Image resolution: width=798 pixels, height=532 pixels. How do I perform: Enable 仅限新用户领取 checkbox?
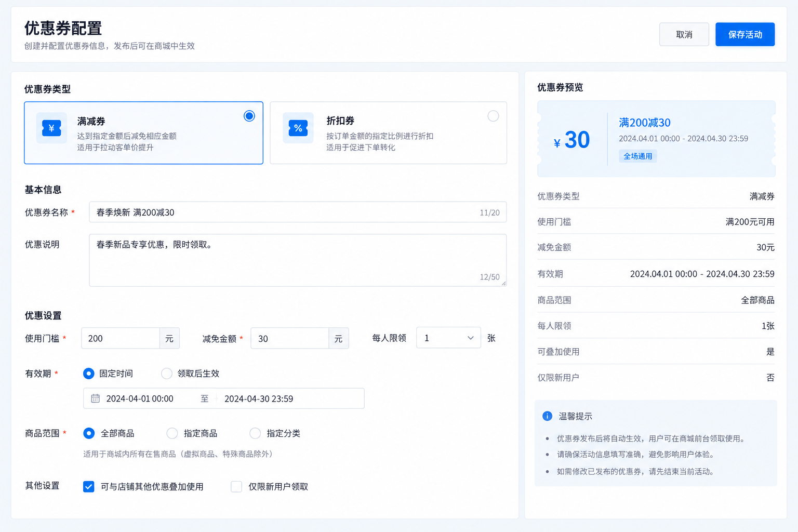(x=236, y=487)
